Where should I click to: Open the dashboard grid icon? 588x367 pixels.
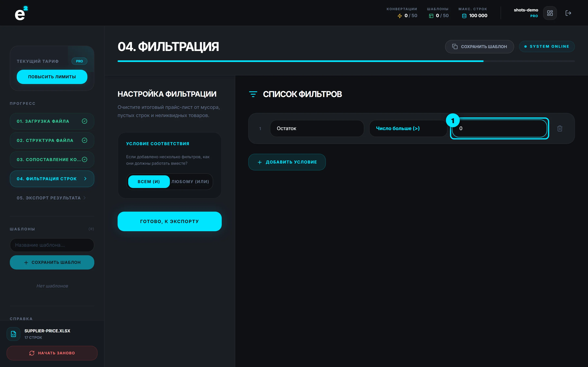[x=550, y=13]
